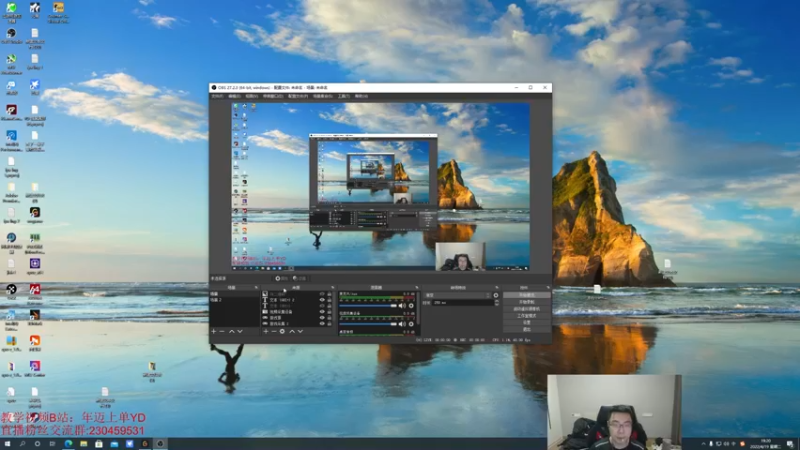Adjust 时长 250 ms duration stepper
Viewport: 800px width, 450px height.
coord(497,303)
